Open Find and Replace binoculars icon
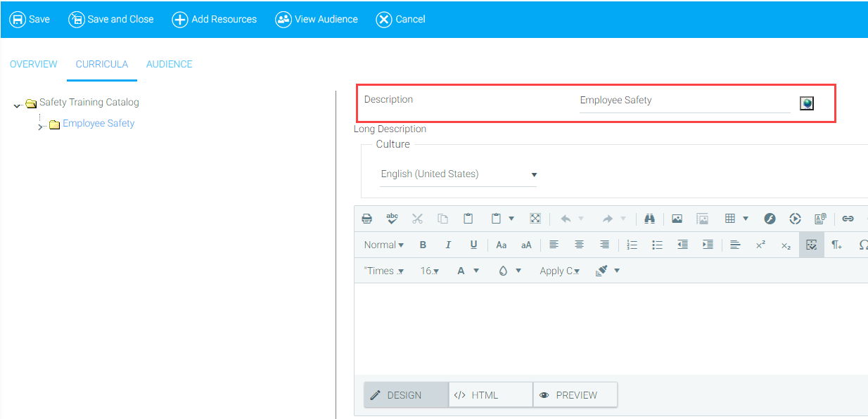 tap(649, 219)
